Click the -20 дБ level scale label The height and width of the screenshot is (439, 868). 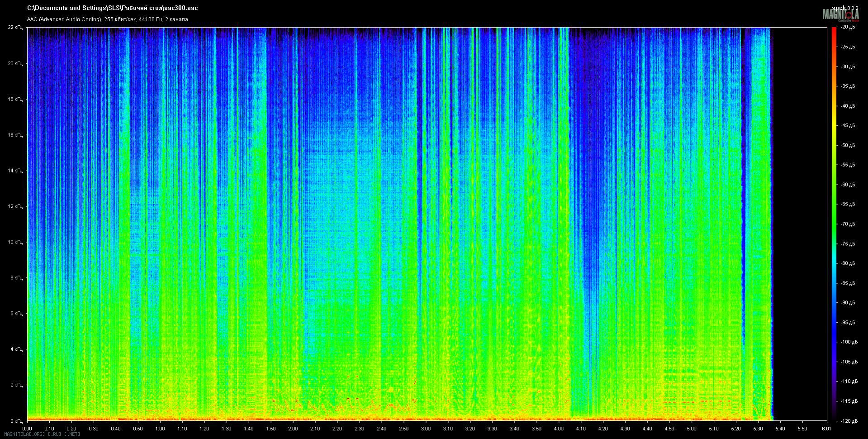coord(848,27)
